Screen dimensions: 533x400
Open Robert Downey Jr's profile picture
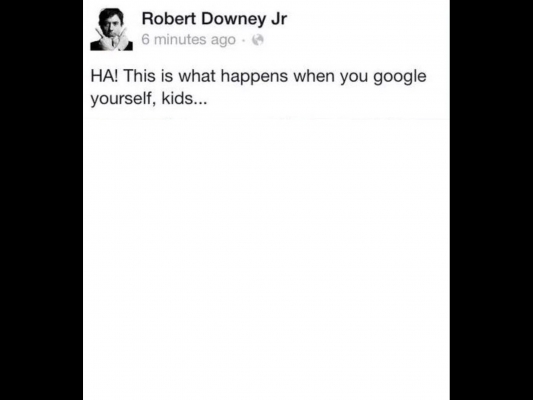(111, 29)
